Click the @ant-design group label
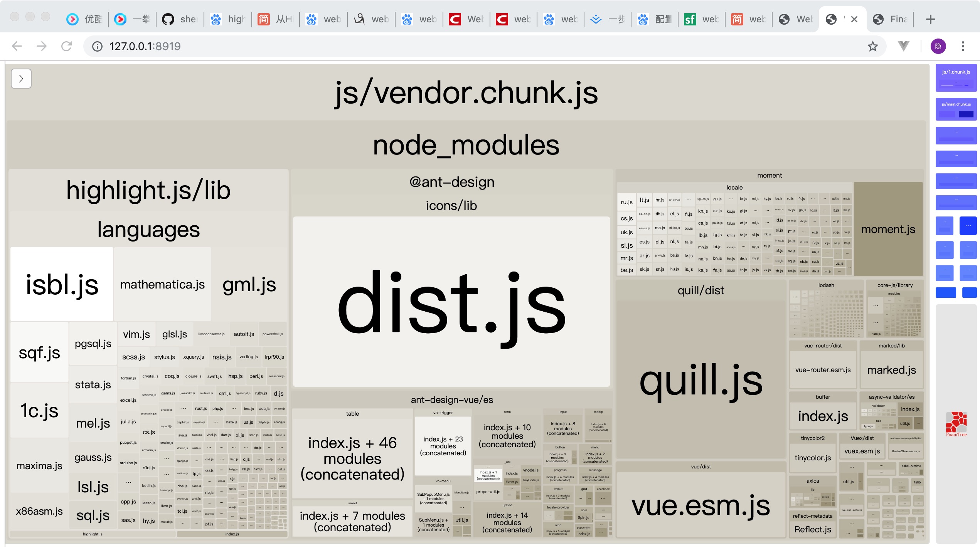The width and height of the screenshot is (980, 547). tap(452, 182)
